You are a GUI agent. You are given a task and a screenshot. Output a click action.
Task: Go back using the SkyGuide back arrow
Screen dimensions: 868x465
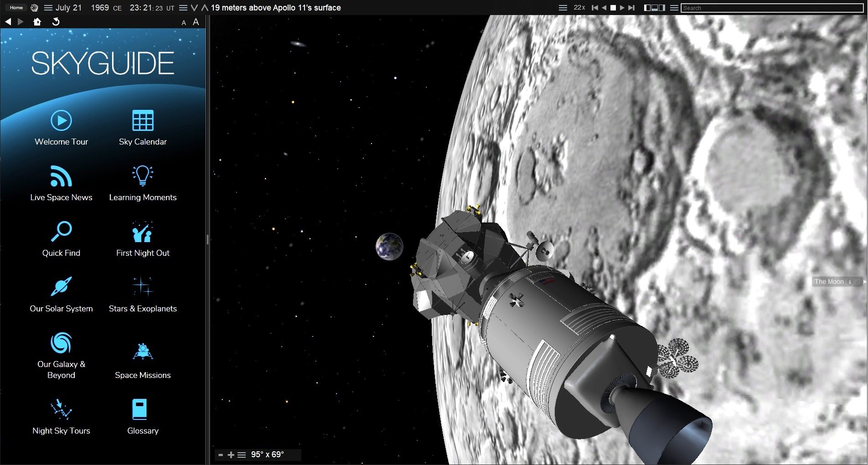(7, 21)
